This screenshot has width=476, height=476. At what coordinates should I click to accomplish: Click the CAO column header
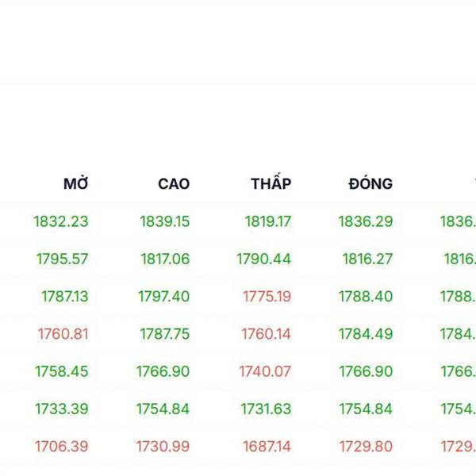click(173, 184)
